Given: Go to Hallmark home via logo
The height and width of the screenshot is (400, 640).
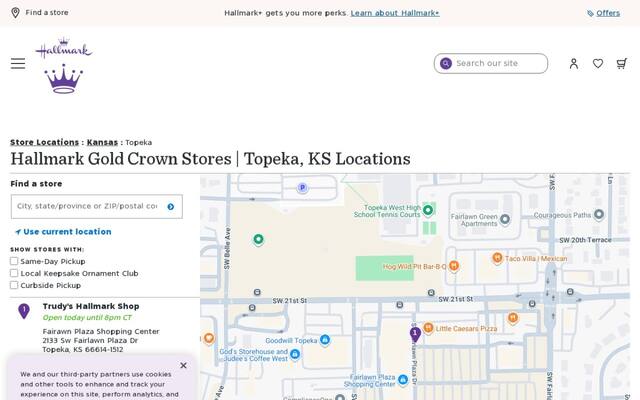Looking at the screenshot, I should [x=64, y=65].
